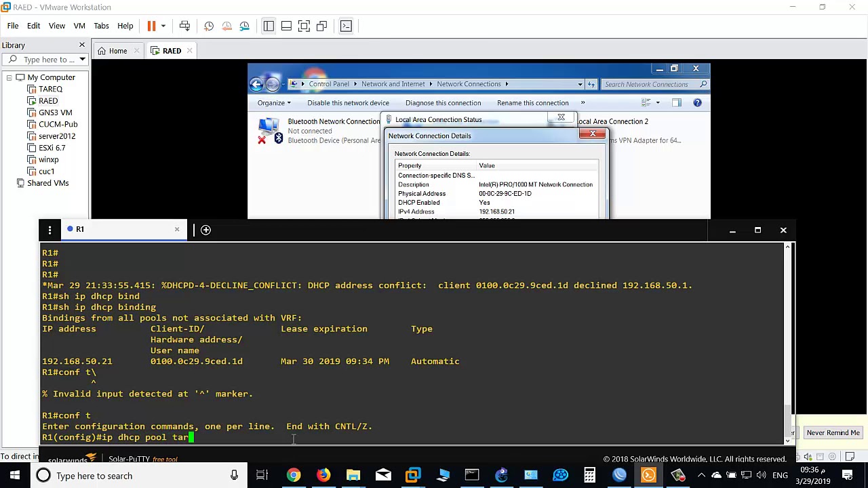This screenshot has width=868, height=488.
Task: Revert the VM to the previous snapshot
Action: (226, 26)
